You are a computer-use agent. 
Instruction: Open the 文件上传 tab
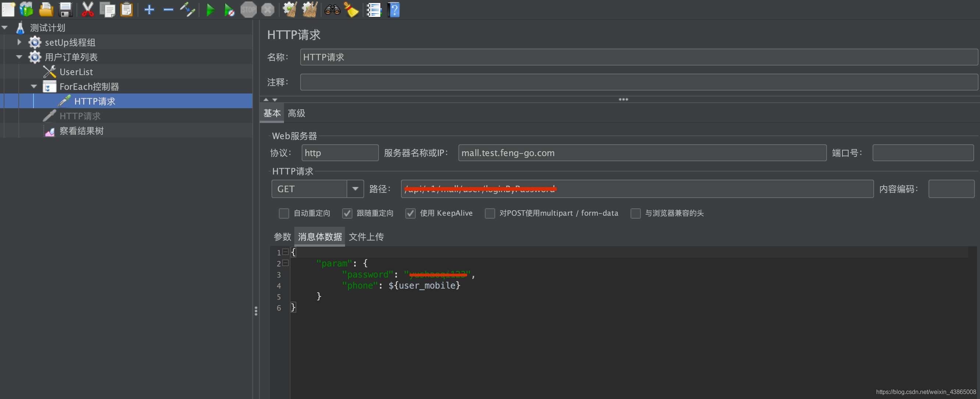(x=366, y=237)
